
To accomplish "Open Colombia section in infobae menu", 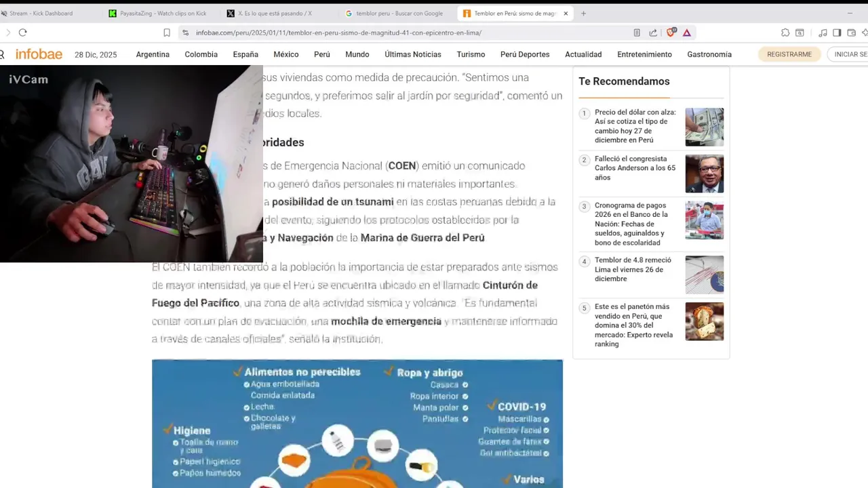I will (201, 54).
